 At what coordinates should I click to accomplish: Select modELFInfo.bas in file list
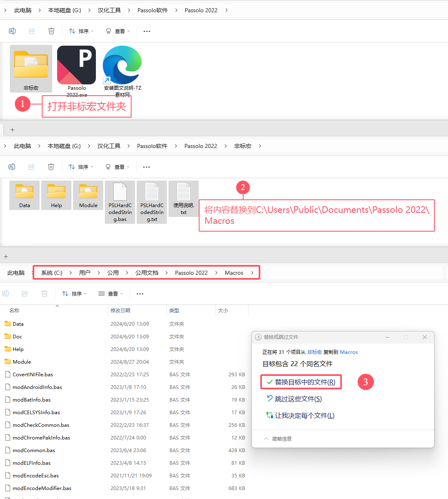point(124,463)
